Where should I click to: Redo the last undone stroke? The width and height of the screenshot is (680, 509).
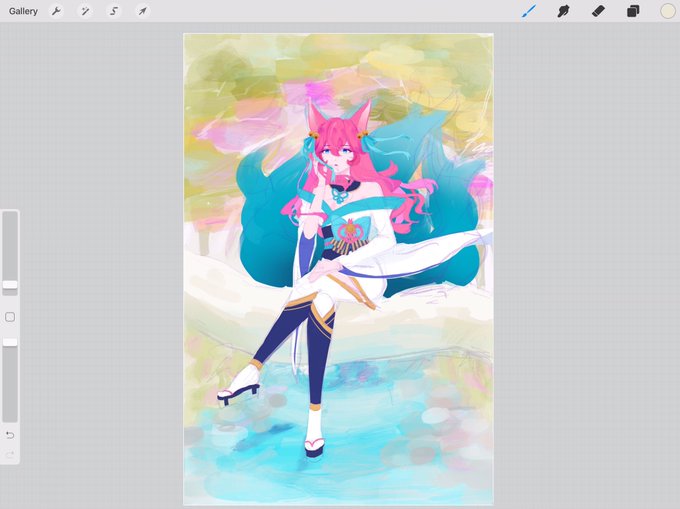click(x=10, y=454)
